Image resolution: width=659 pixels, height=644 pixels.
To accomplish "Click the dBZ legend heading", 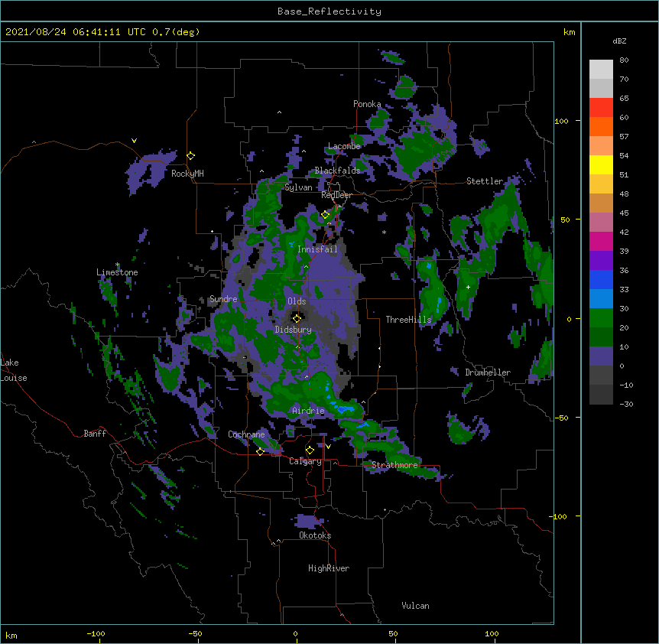I will pos(619,41).
